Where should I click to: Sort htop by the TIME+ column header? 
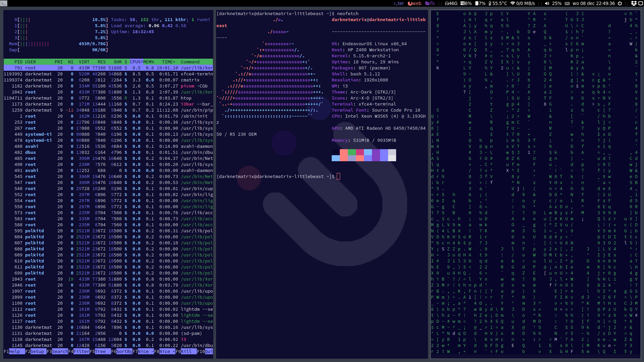coord(169,62)
